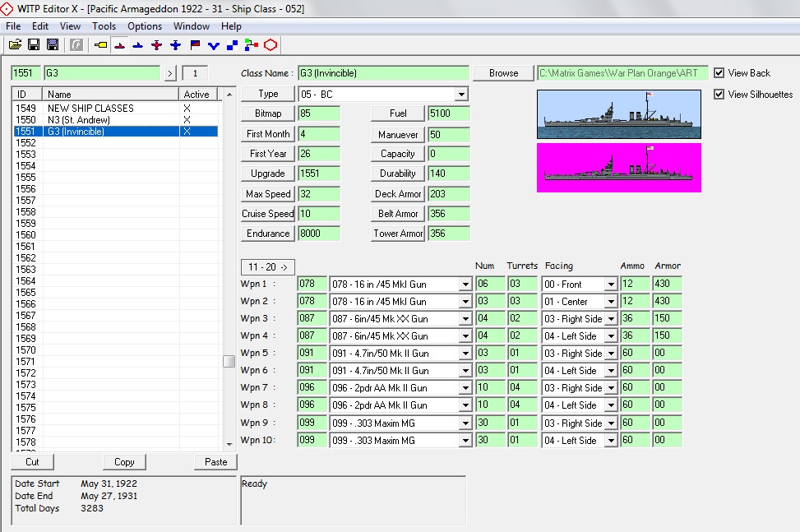Open the flag toolbar icon
This screenshot has height=532, width=800.
[x=194, y=45]
